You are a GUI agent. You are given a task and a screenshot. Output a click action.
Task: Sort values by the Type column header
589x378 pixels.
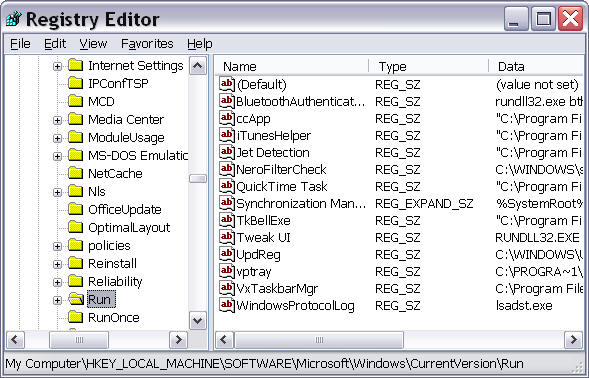(429, 67)
